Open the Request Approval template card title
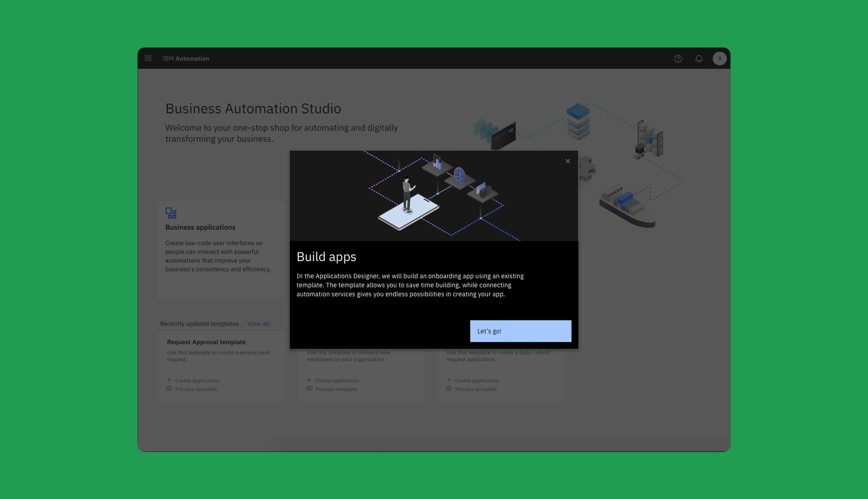Screen dimensions: 868x499 [x=206, y=342]
